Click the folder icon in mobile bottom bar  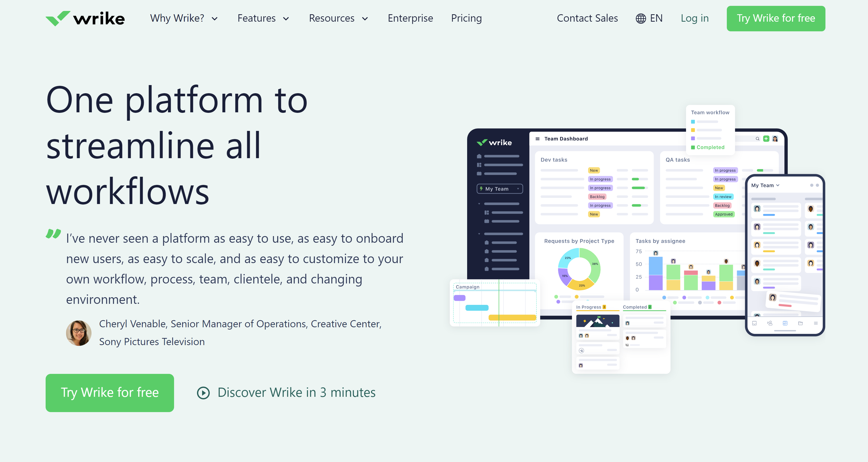click(801, 323)
